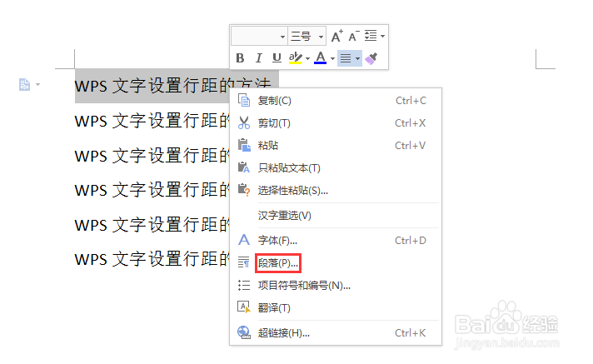Toggle Bold formatting in mini toolbar
Screen dimensions: 593x364
tap(240, 58)
